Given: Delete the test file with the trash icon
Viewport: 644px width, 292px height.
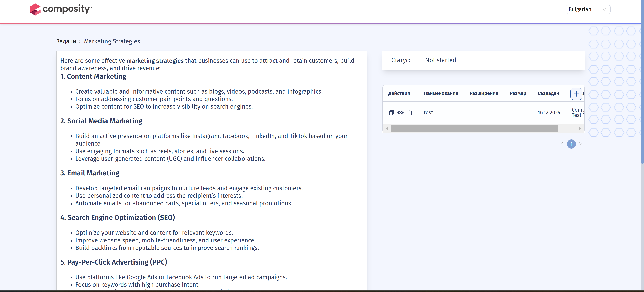Looking at the screenshot, I should (x=410, y=113).
